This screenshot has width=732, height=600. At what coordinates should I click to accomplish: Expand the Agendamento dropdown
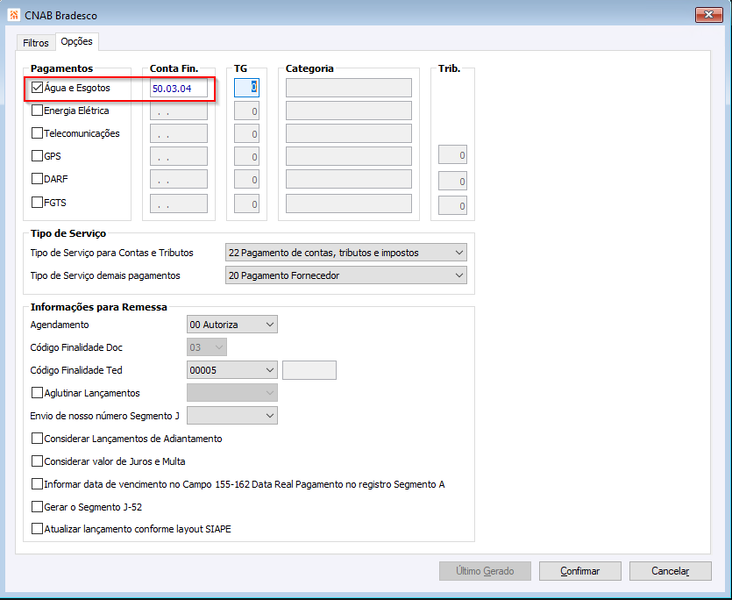tap(232, 324)
